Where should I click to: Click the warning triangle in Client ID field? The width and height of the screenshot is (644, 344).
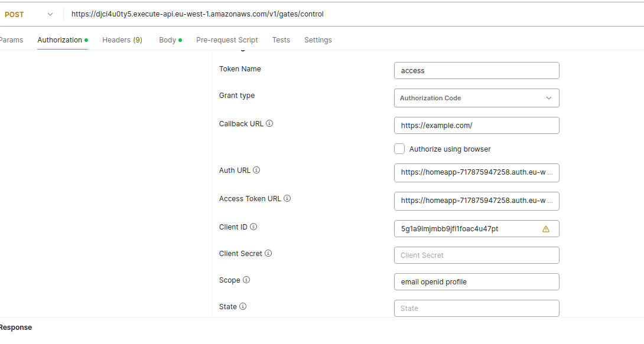point(546,229)
